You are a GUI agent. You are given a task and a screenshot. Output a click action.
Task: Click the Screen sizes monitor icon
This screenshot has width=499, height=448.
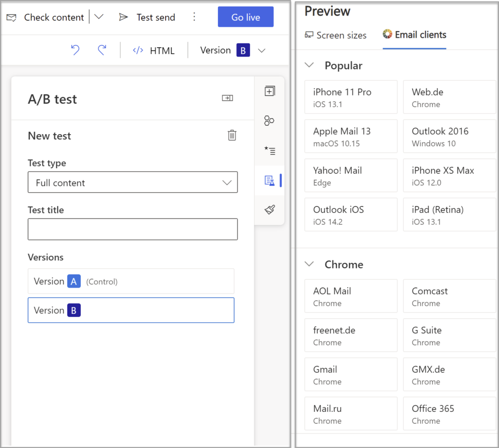click(309, 35)
